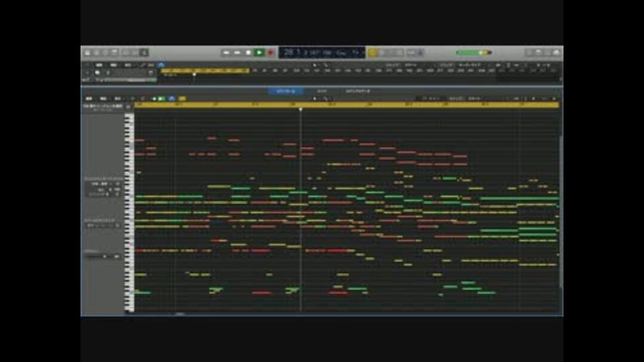Open 表示 menu in the piano roll editor
The width and height of the screenshot is (644, 362).
coord(117,99)
